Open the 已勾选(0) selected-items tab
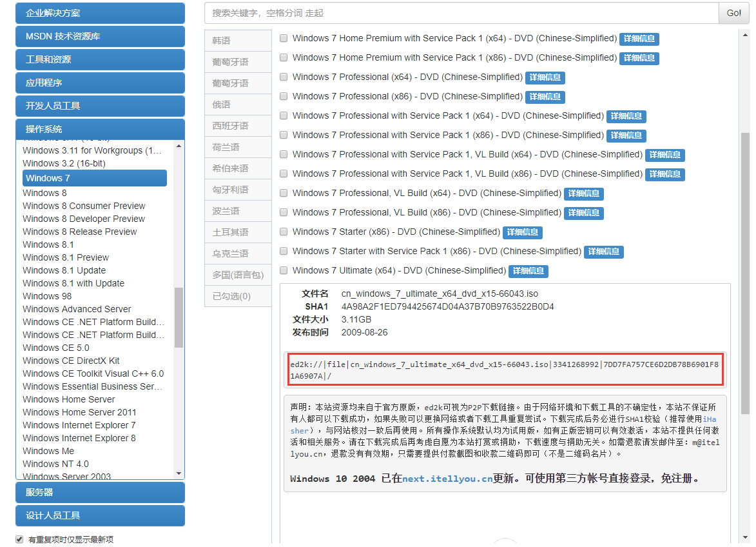756x547 pixels. pyautogui.click(x=238, y=296)
